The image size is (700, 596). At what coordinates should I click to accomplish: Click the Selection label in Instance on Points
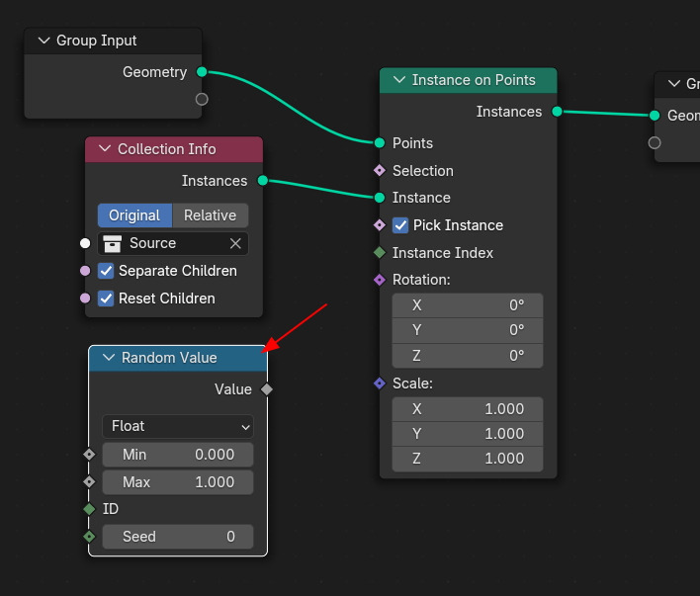coord(423,171)
